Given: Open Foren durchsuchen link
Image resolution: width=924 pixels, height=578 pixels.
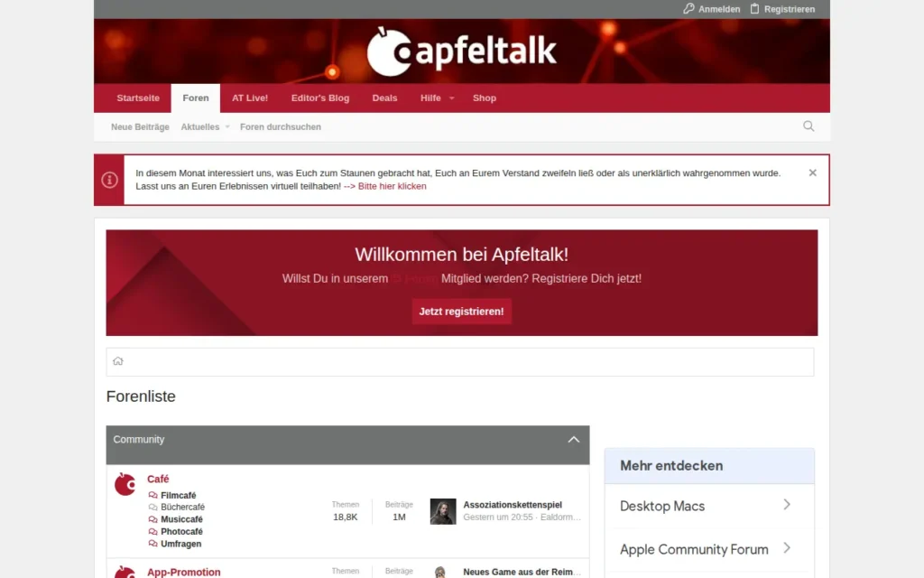Looking at the screenshot, I should click(281, 126).
